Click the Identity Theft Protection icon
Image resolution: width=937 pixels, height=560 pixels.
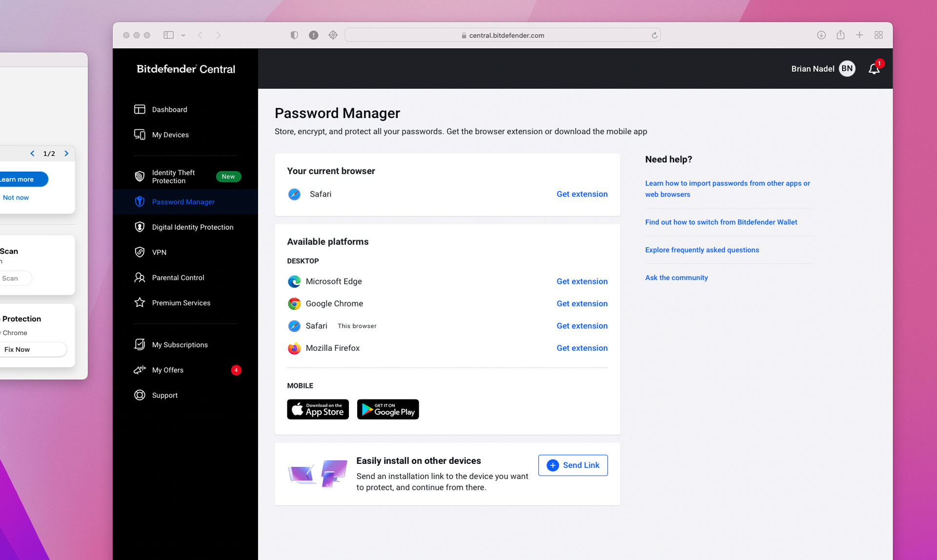point(140,176)
